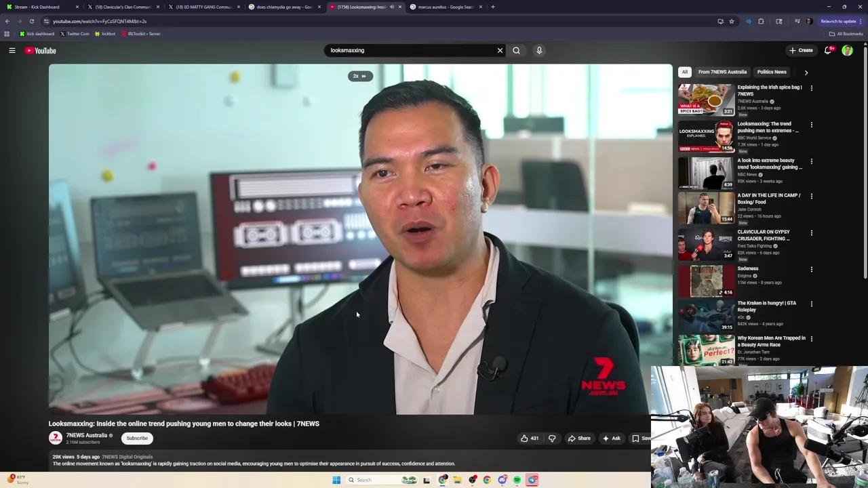Switch to Stream - Kick Dashboard tab
Screen dimensions: 868x488
point(41,7)
